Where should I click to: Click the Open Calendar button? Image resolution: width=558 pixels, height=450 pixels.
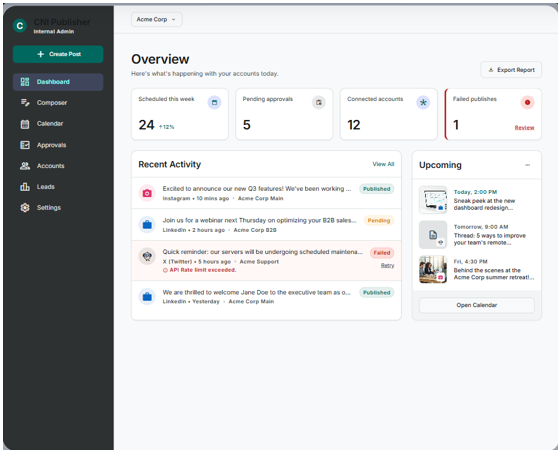tap(477, 305)
